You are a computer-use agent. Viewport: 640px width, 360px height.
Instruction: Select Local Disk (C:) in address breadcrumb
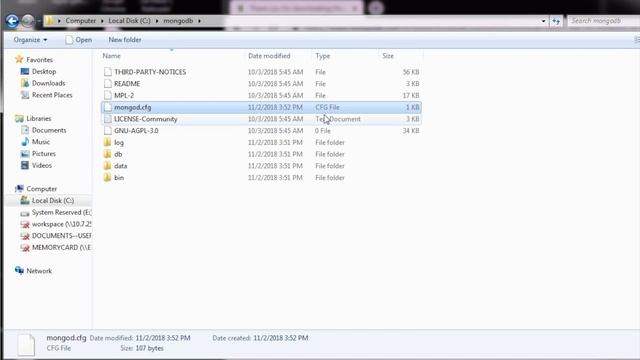tap(129, 20)
